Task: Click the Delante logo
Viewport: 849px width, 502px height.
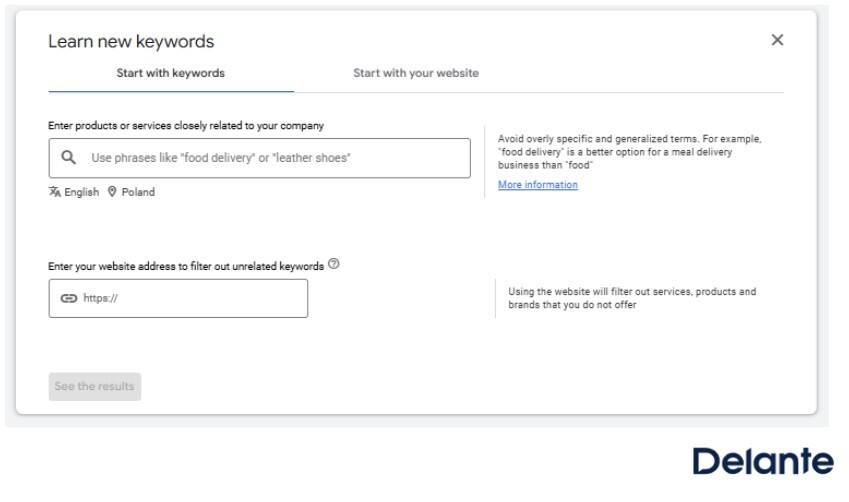Action: (x=763, y=461)
